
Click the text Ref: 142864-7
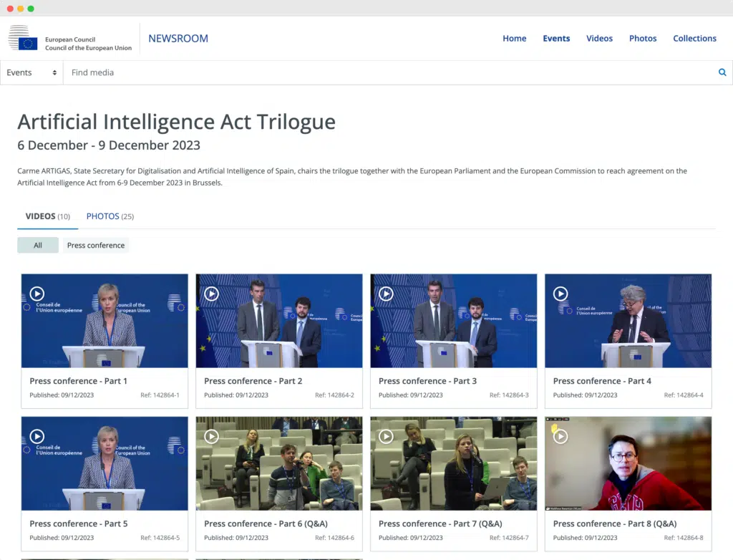pos(509,538)
